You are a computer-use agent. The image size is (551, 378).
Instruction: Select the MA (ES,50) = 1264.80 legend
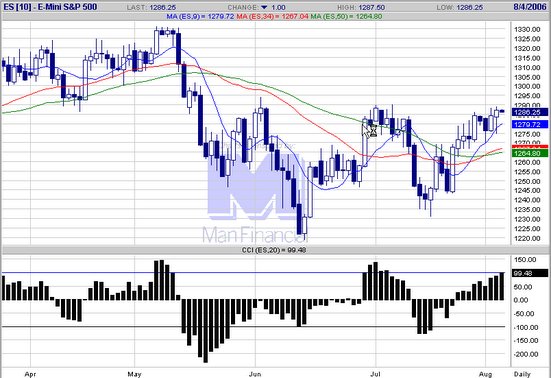[x=346, y=17]
